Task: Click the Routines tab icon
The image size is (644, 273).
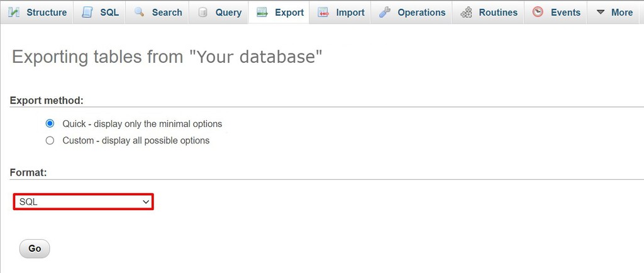Action: click(x=467, y=12)
